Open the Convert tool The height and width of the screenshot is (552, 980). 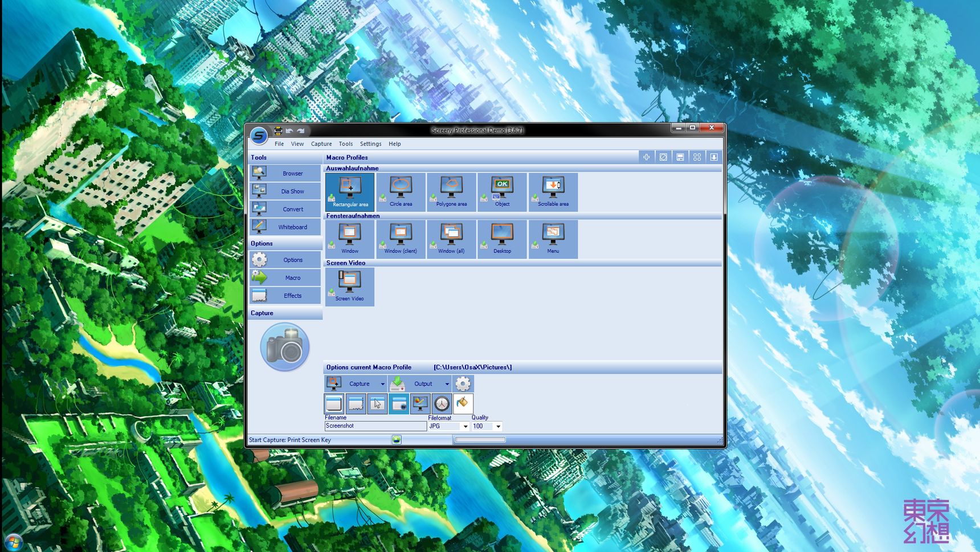(285, 209)
